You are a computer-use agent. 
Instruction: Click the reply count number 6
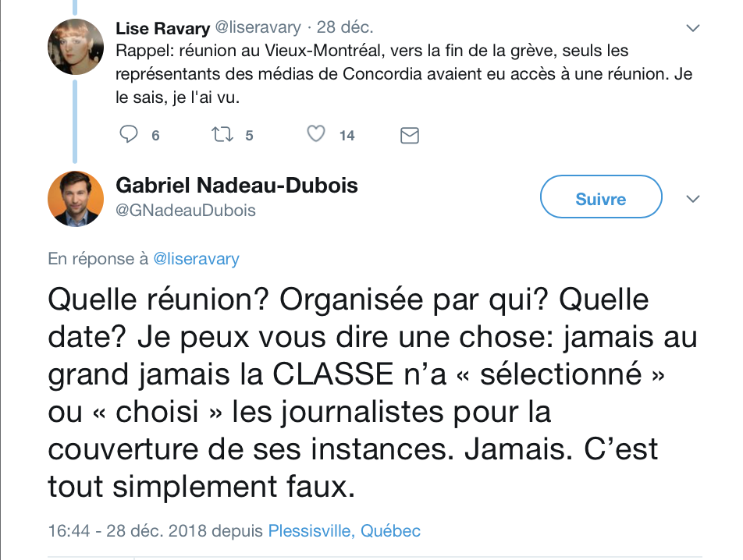[x=155, y=136]
